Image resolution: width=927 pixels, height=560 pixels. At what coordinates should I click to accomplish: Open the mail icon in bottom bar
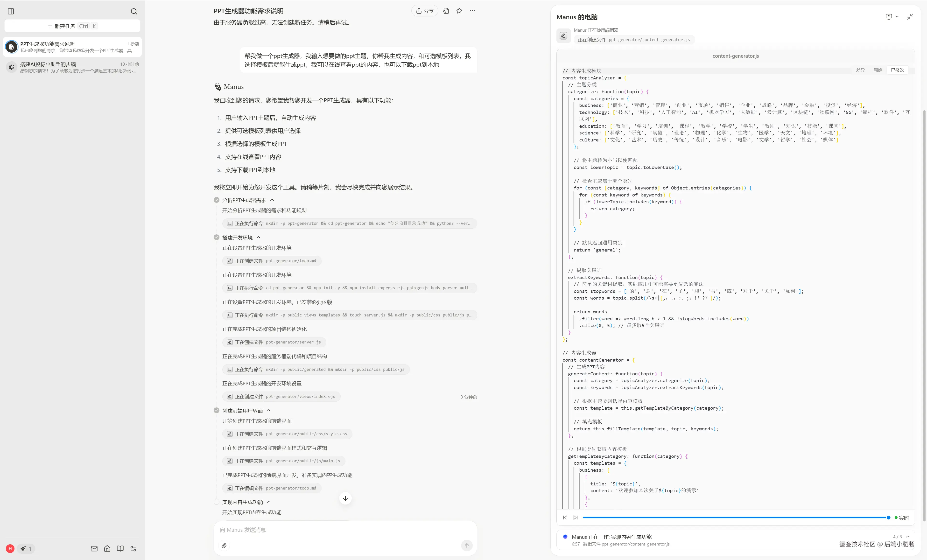click(94, 548)
